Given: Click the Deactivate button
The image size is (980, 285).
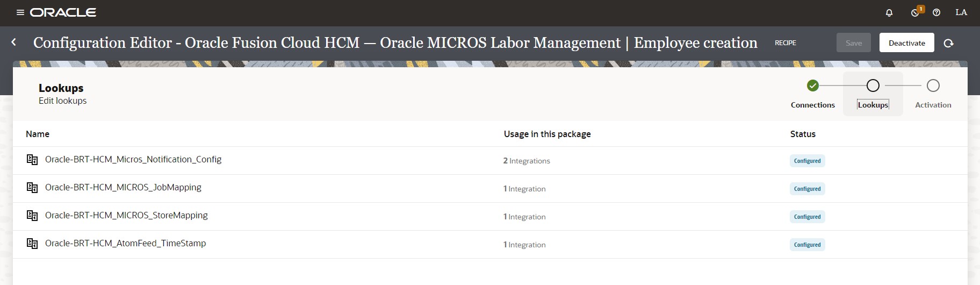Looking at the screenshot, I should point(907,43).
